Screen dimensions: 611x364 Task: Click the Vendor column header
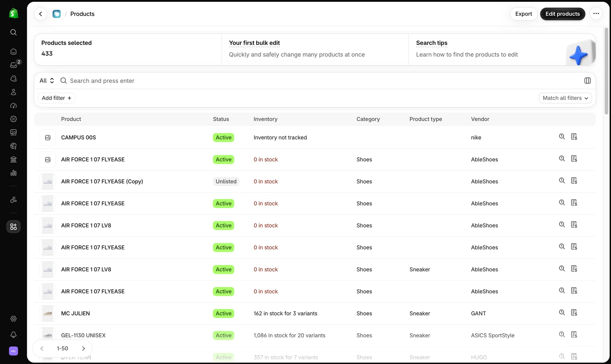coord(480,119)
